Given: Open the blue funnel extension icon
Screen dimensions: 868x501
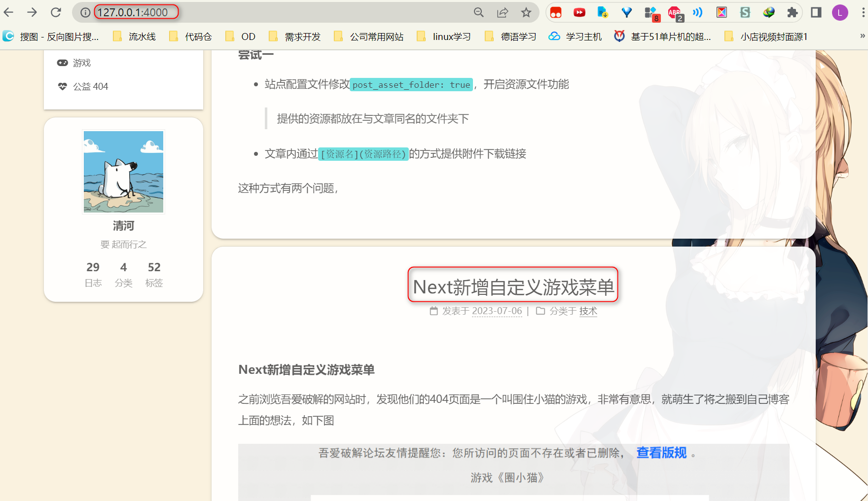Looking at the screenshot, I should 626,12.
